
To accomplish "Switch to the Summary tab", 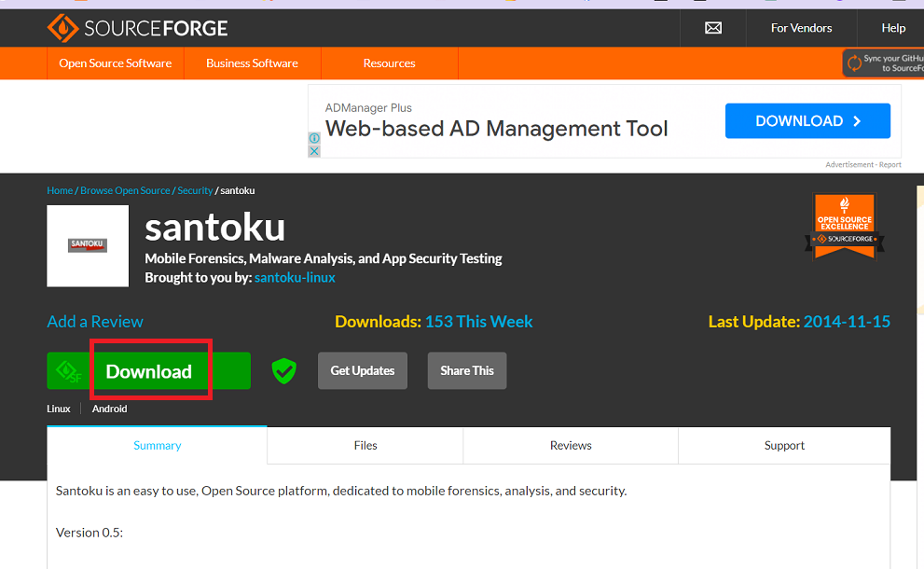I will tap(157, 445).
